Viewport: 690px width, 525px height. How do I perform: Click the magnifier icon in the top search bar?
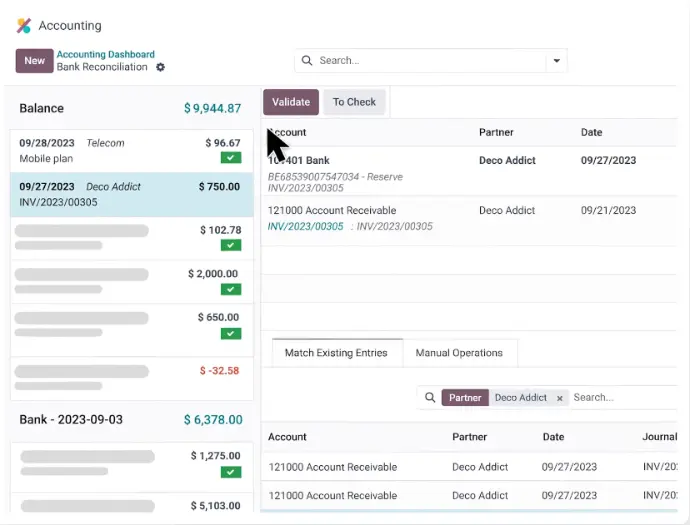click(307, 61)
